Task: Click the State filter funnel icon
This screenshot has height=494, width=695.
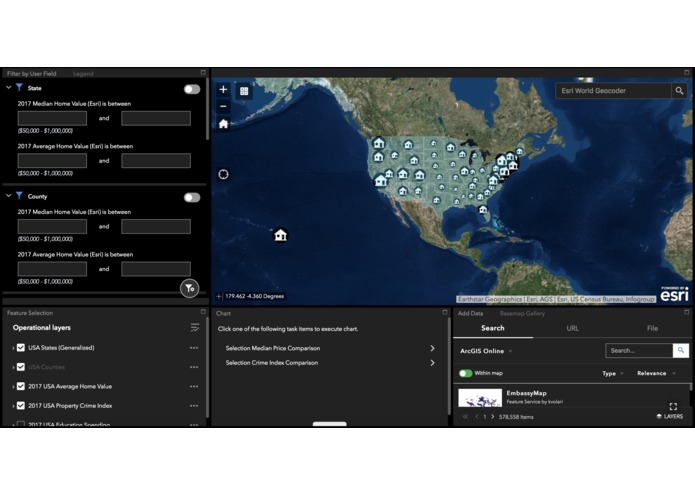Action: [x=20, y=88]
